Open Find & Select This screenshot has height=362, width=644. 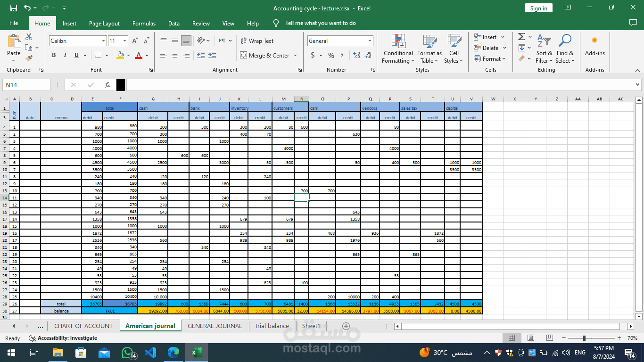coord(565,49)
